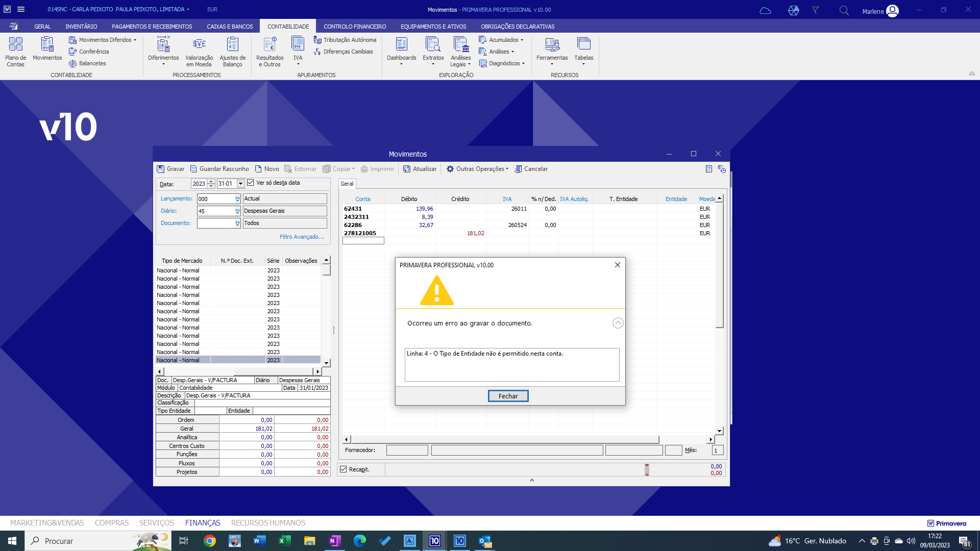The height and width of the screenshot is (551, 980).
Task: Click the Filtro Avançado link
Action: point(302,237)
